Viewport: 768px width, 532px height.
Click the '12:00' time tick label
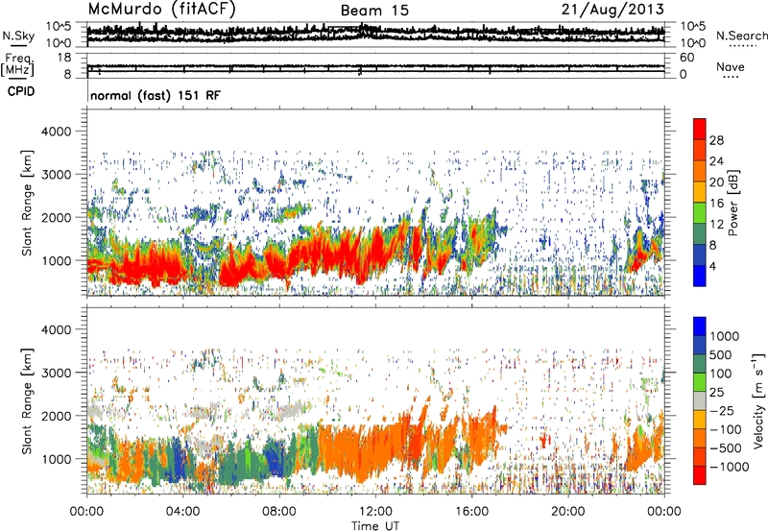(375, 512)
